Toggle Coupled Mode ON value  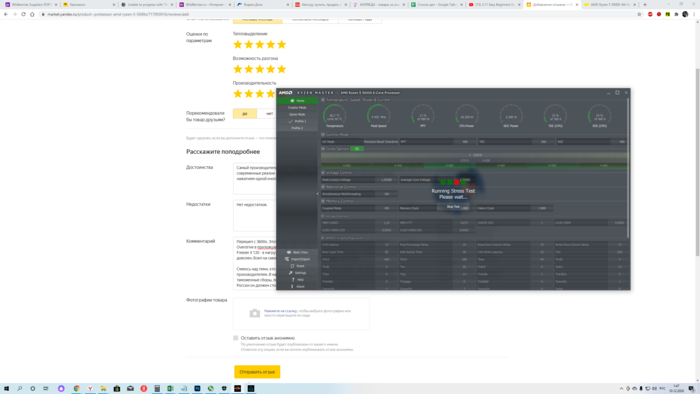(x=387, y=208)
